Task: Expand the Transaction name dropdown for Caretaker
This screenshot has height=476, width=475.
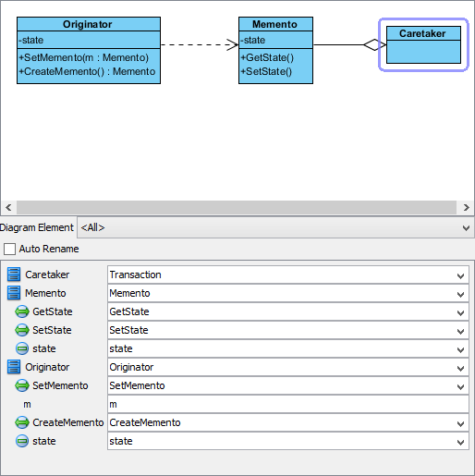Action: coord(460,275)
